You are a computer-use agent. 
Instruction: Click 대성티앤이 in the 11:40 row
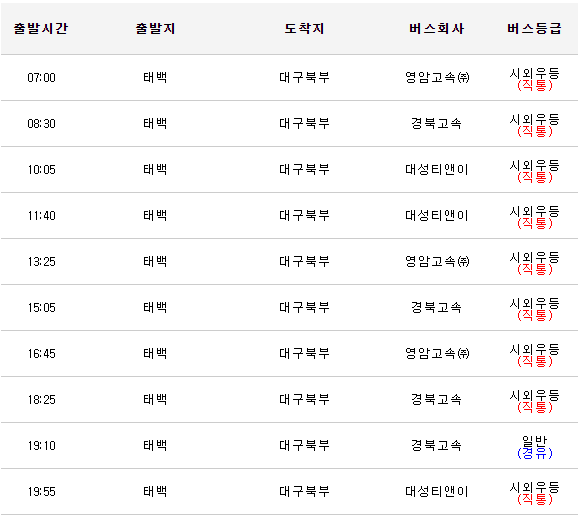point(436,216)
